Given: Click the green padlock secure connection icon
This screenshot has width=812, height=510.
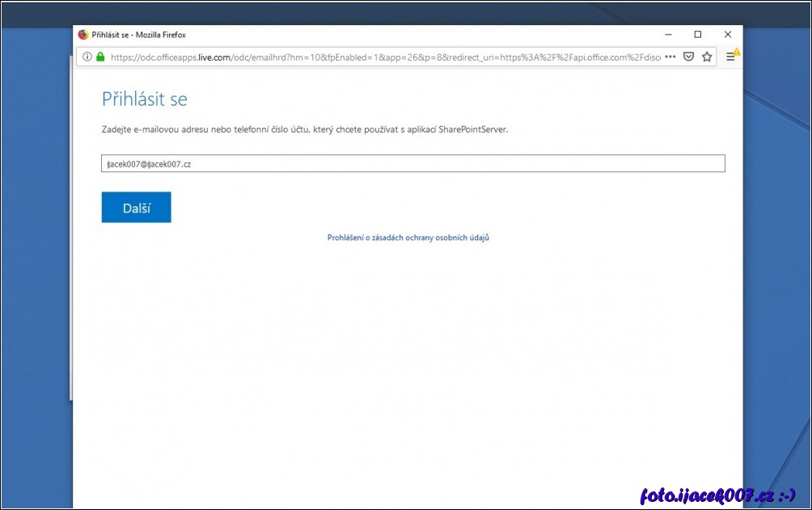Looking at the screenshot, I should point(100,57).
